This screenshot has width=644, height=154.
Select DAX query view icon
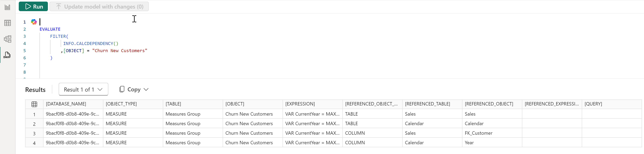click(7, 55)
